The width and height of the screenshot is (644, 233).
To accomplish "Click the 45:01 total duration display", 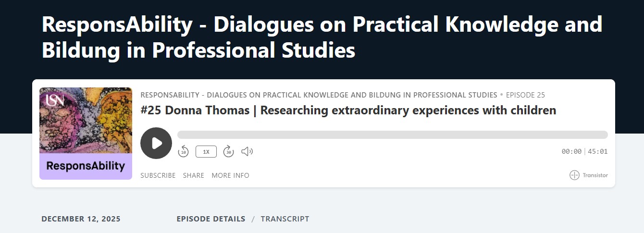I will coord(598,151).
